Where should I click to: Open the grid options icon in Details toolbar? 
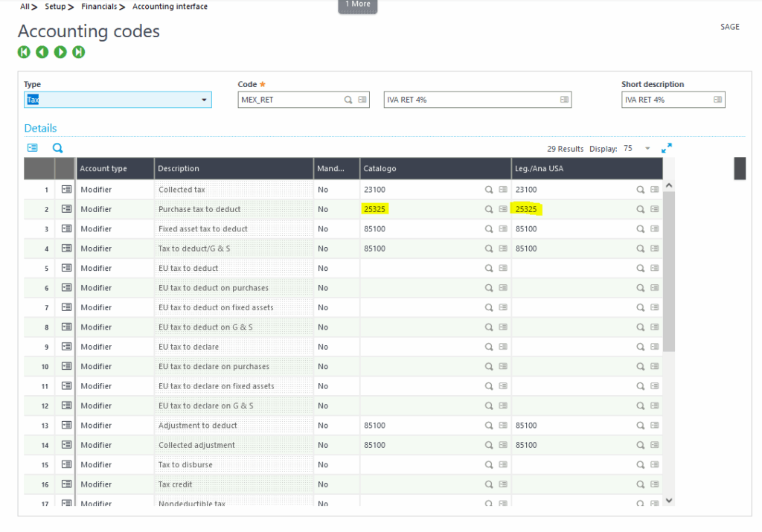pyautogui.click(x=32, y=147)
